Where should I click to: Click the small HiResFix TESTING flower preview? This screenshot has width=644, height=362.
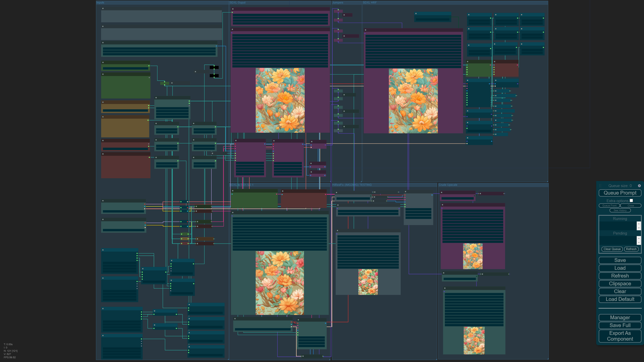(x=368, y=282)
